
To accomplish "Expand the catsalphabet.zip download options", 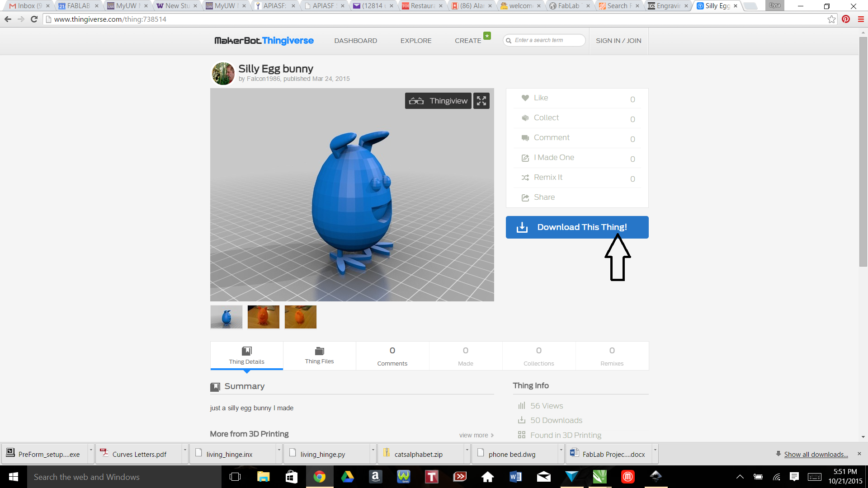I will (467, 454).
